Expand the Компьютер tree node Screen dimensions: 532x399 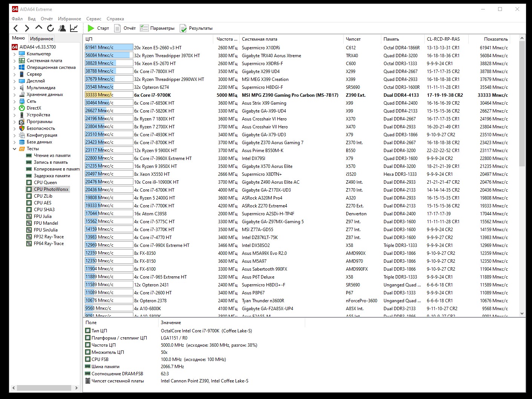point(15,54)
